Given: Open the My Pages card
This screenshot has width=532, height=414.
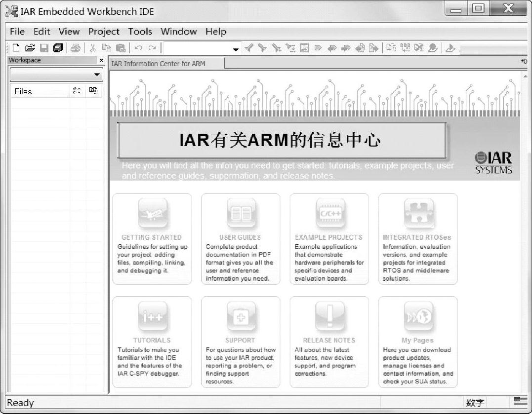Looking at the screenshot, I should coord(418,342).
